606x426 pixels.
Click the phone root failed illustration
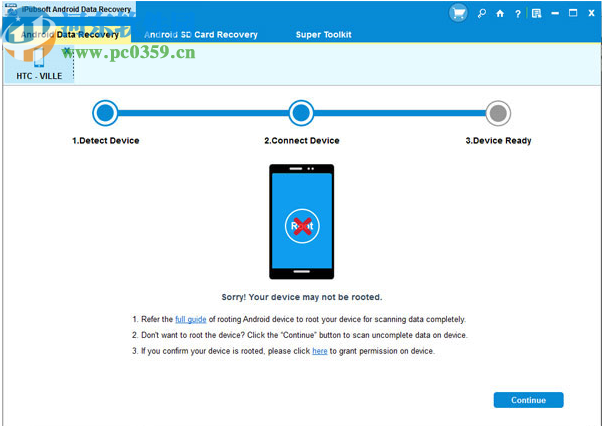click(301, 222)
